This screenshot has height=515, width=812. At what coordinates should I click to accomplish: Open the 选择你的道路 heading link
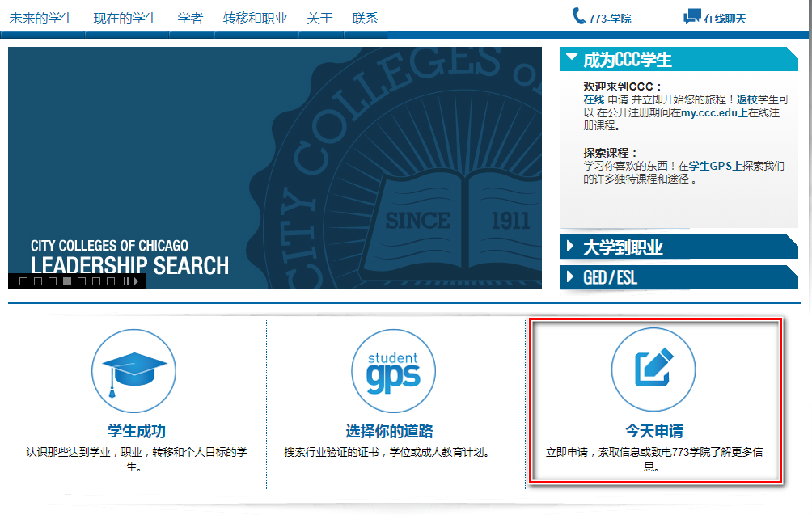click(390, 431)
